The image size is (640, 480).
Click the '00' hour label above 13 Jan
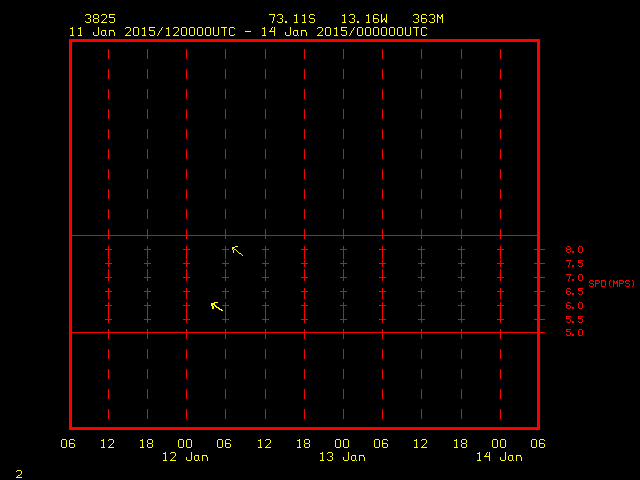[x=342, y=444]
